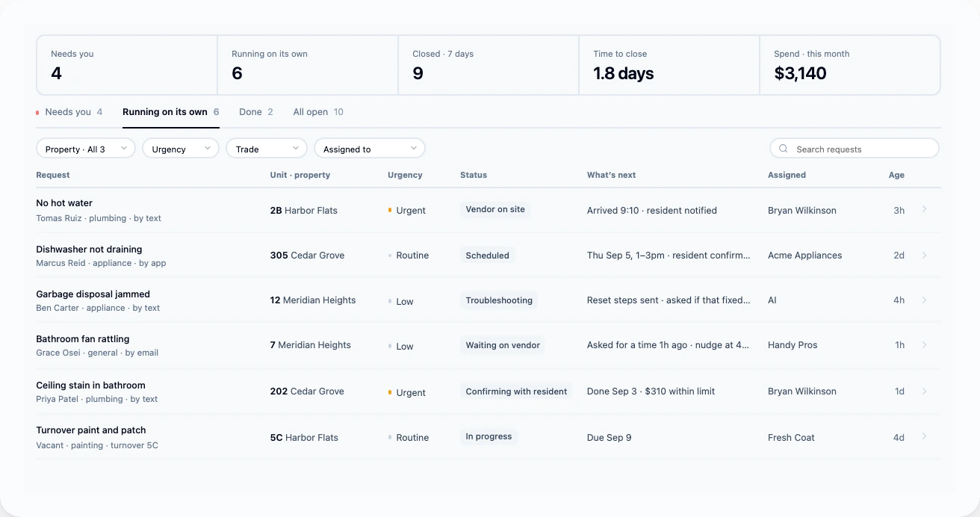The width and height of the screenshot is (980, 517).
Task: Click the Scheduled status badge
Action: [x=487, y=256]
